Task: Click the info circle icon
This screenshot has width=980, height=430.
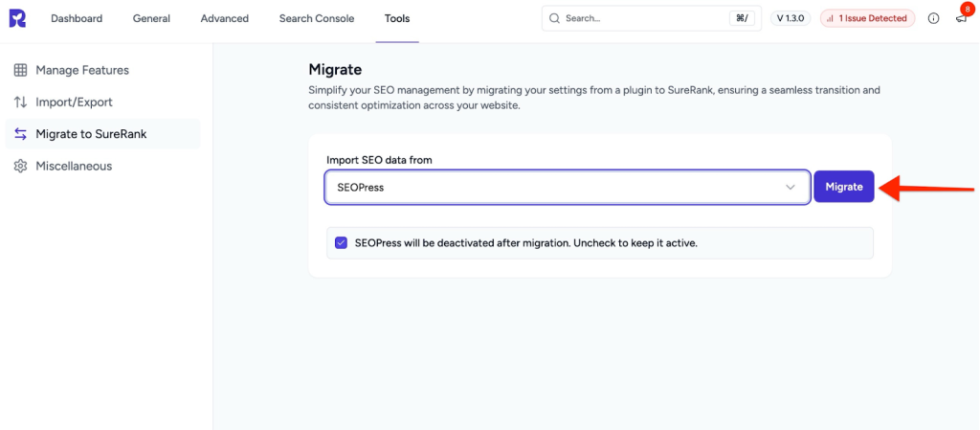Action: [x=934, y=18]
